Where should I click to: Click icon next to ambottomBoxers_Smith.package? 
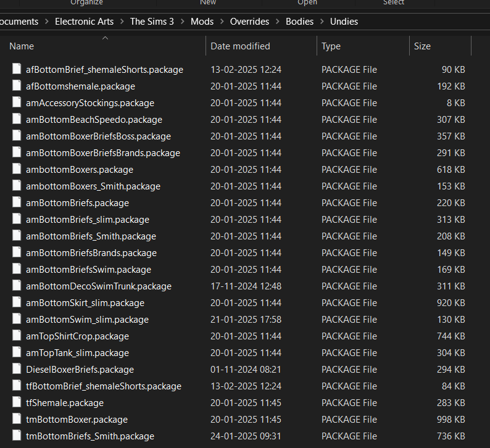[17, 185]
